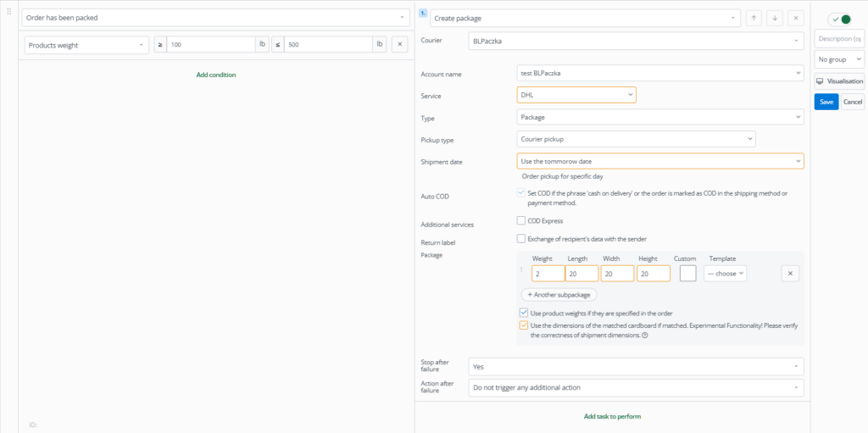Click Add task to perform
Viewport: 868px width, 433px height.
point(612,416)
